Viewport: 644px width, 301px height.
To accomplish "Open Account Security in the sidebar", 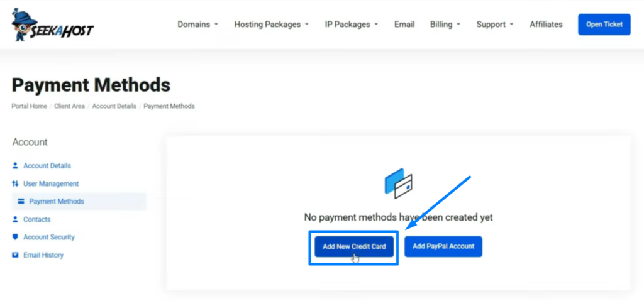I will [x=49, y=237].
